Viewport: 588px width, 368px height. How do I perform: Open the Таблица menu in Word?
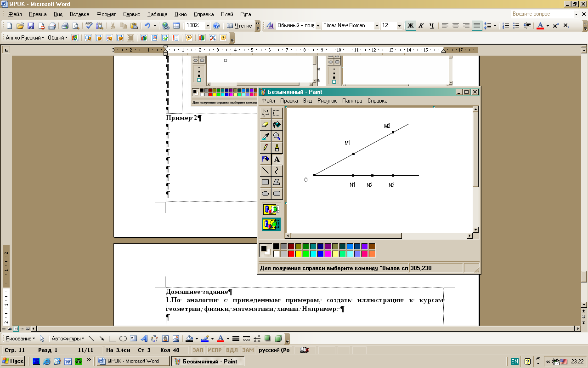[157, 14]
